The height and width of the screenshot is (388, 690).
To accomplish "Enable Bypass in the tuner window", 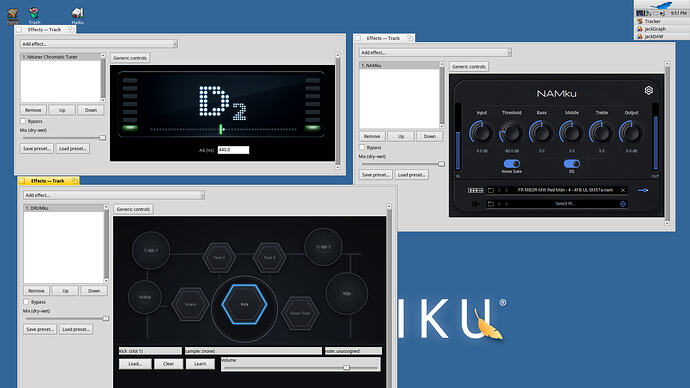I will click(x=23, y=121).
